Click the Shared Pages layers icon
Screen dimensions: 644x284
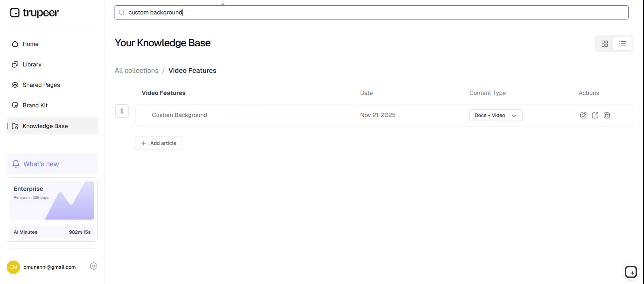point(15,85)
